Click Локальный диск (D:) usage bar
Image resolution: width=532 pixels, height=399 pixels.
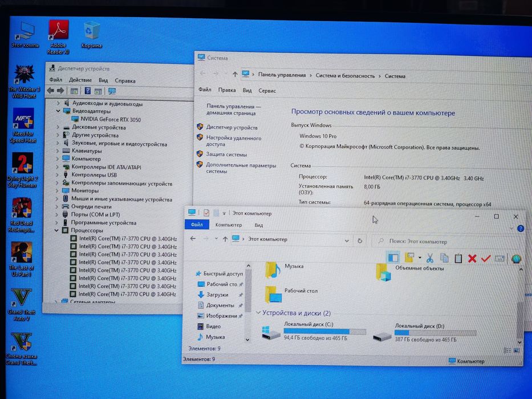pyautogui.click(x=435, y=333)
